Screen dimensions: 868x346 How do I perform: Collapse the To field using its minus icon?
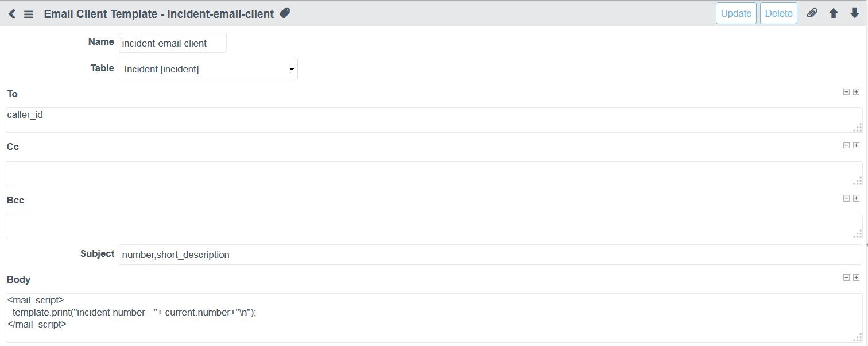(x=846, y=91)
